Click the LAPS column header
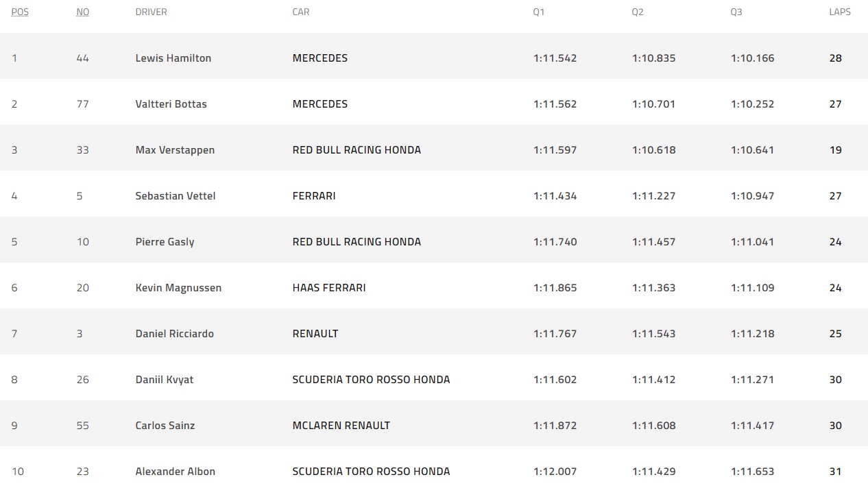The height and width of the screenshot is (486, 868). (840, 12)
